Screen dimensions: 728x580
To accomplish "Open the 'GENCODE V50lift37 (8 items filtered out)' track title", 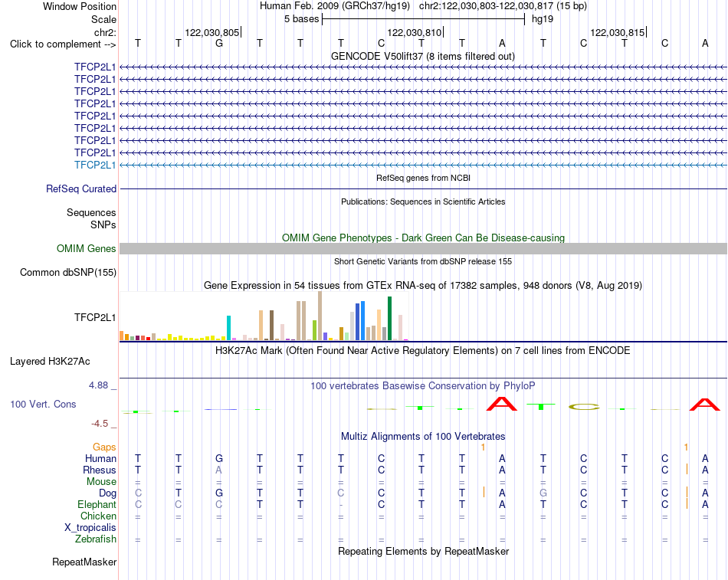I will point(423,56).
